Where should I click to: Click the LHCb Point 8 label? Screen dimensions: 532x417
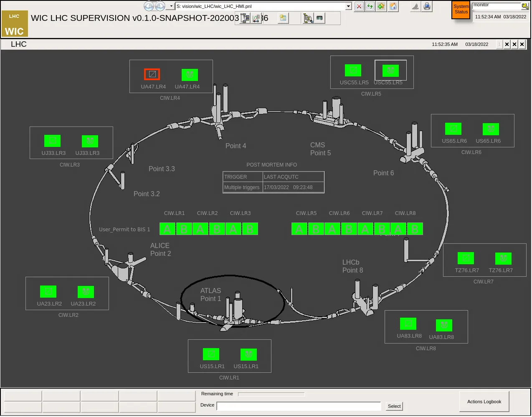point(352,266)
